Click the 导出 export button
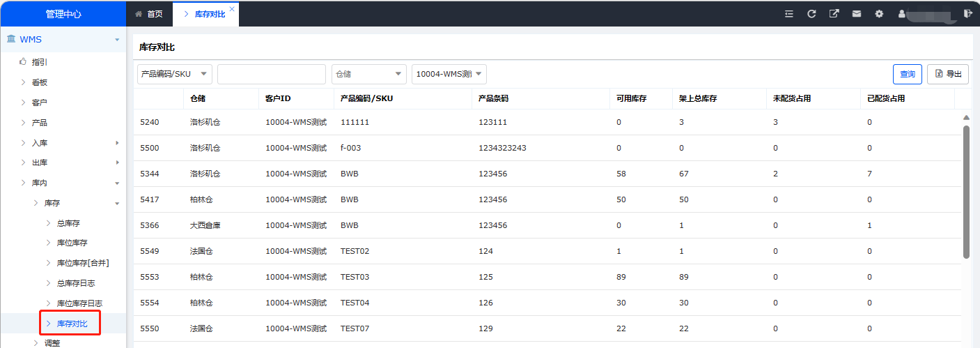Viewport: 980px width, 348px height. point(948,74)
